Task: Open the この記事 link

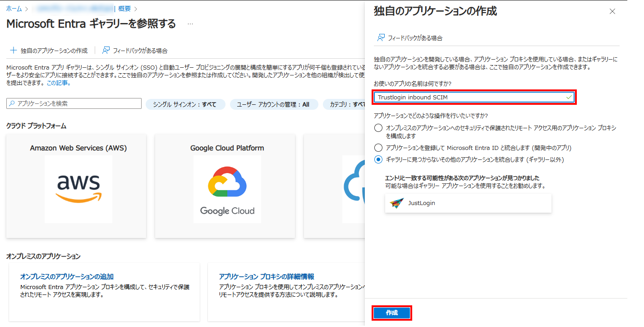Action: click(x=58, y=83)
